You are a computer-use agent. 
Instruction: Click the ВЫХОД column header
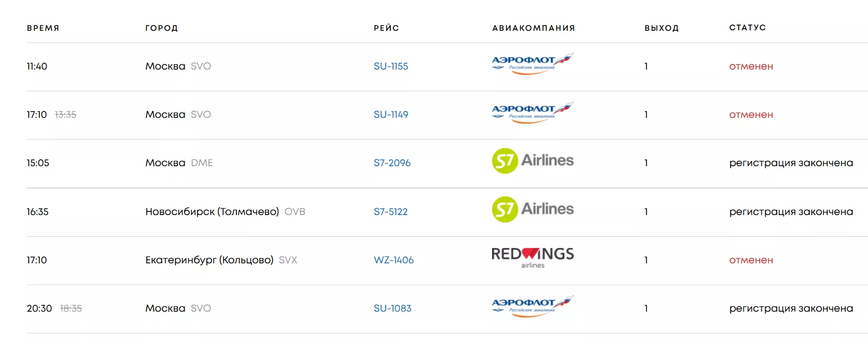[x=662, y=28]
